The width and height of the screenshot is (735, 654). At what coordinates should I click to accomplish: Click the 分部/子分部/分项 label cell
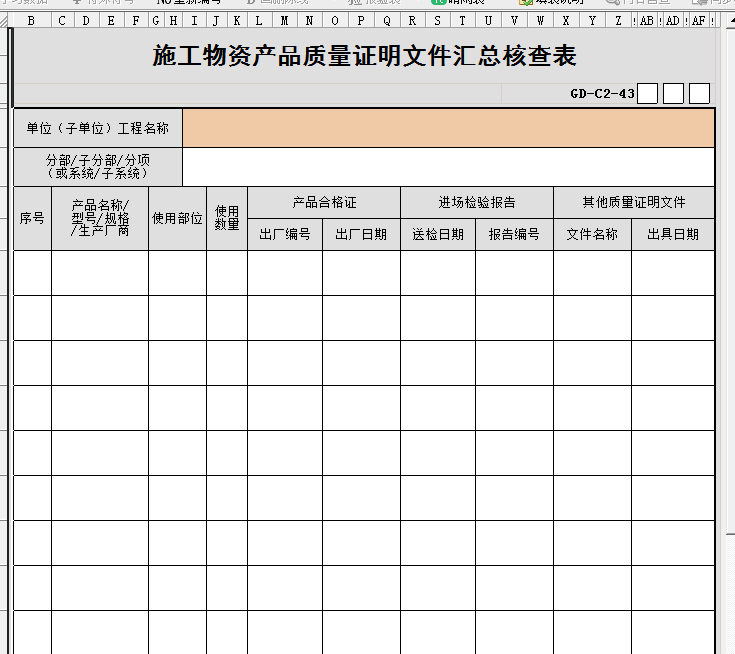pos(98,167)
